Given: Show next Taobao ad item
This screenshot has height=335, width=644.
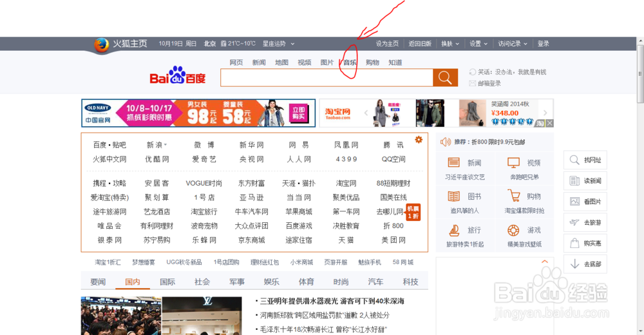Looking at the screenshot, I should click(545, 113).
